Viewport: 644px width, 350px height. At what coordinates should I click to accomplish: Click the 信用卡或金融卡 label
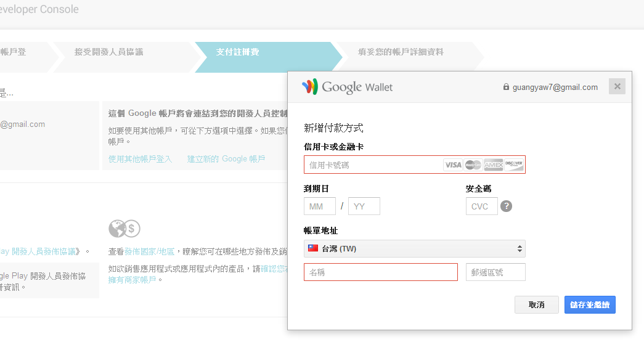[x=333, y=147]
